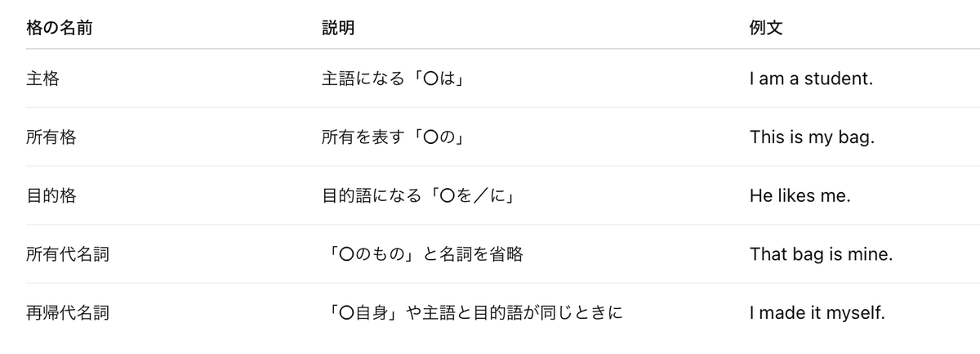Select the 目的格 cell
The width and height of the screenshot is (980, 354).
click(x=51, y=195)
